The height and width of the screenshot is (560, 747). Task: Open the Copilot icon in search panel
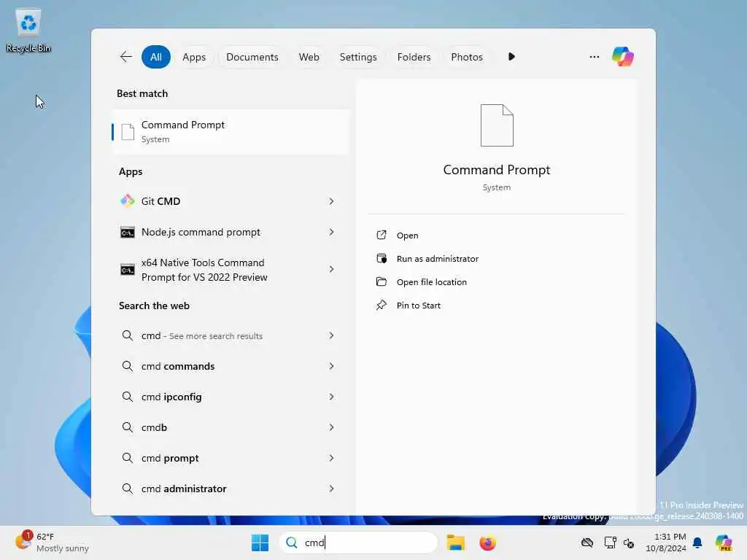[623, 57]
